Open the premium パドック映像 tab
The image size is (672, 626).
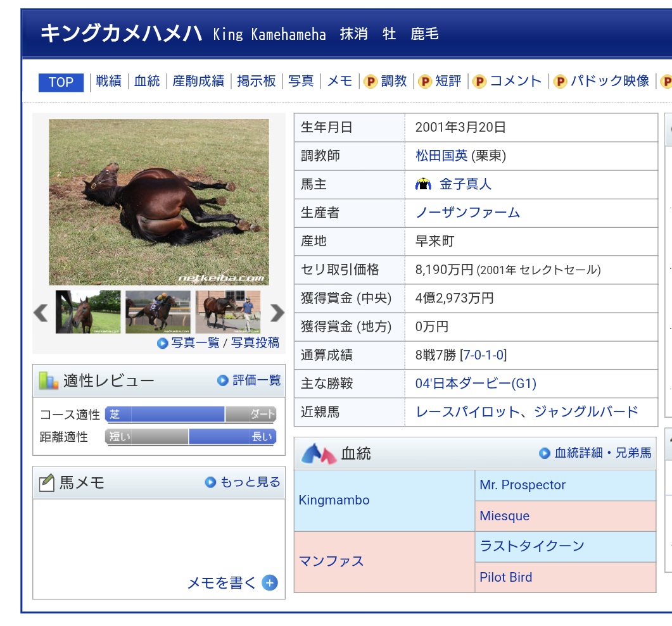(x=610, y=81)
